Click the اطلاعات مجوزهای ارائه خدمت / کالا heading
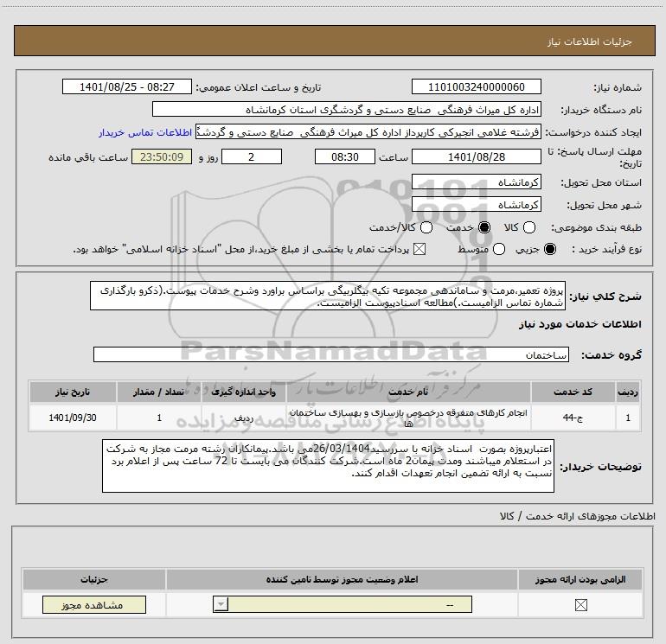666x644 pixels. tap(577, 516)
